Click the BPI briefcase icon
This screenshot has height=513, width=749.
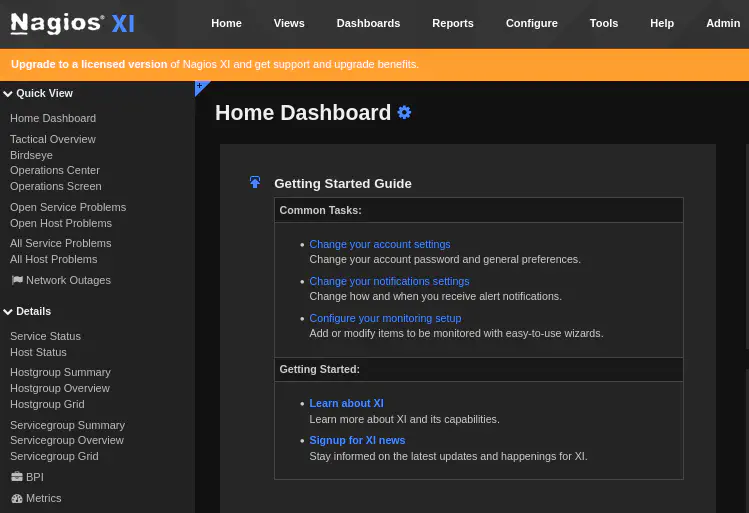[x=17, y=477]
